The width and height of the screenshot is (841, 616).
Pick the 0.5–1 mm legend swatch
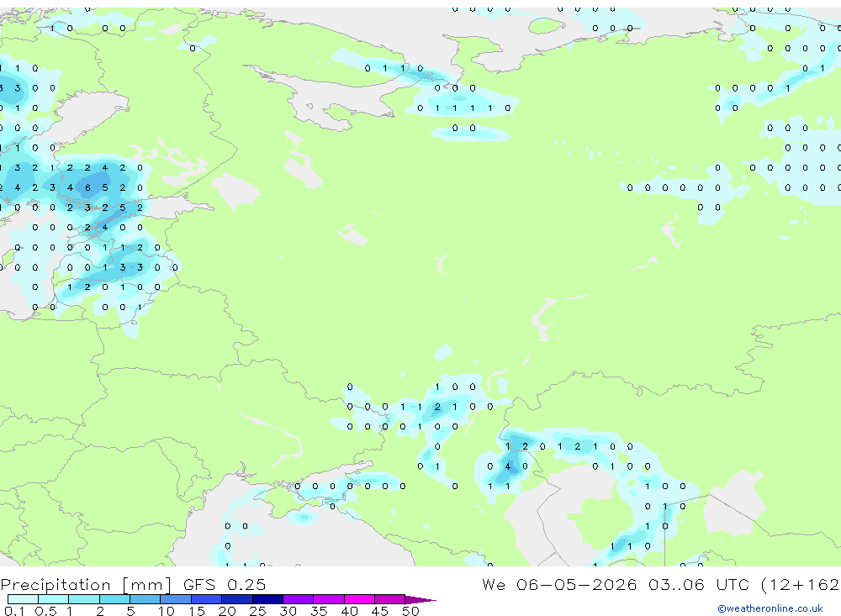[x=54, y=599]
